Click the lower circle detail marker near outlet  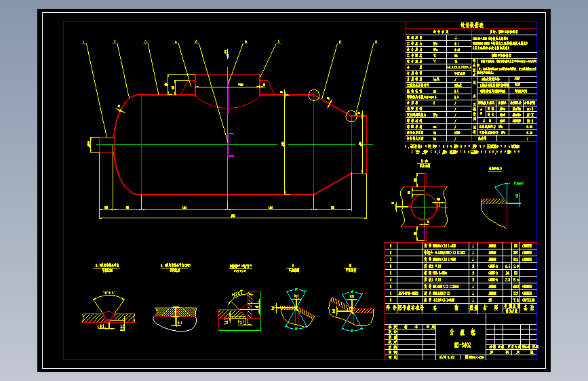(x=351, y=116)
